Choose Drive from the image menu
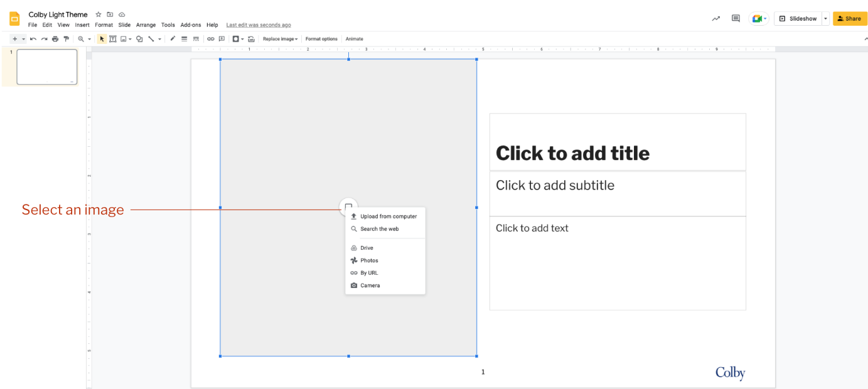The width and height of the screenshot is (868, 389). pos(385,248)
